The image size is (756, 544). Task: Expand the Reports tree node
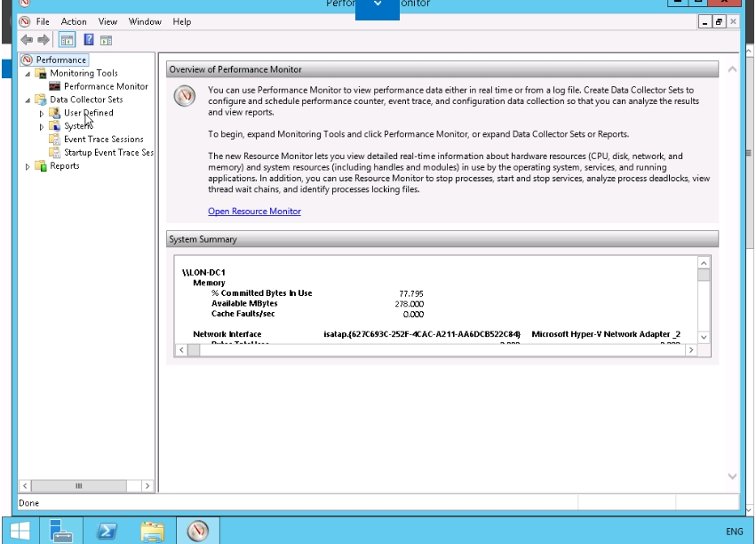28,166
